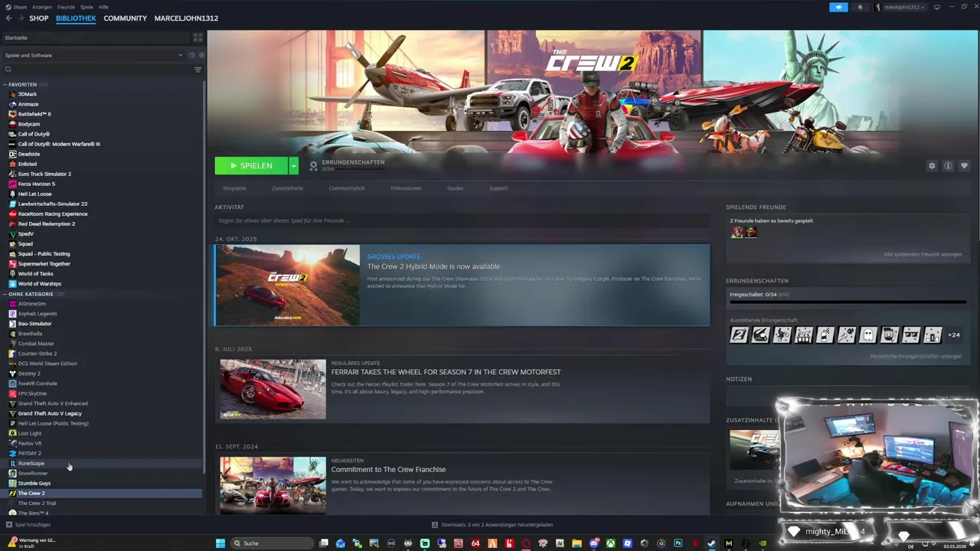Go forward with the navigation arrow
980x551 pixels.
click(x=20, y=18)
